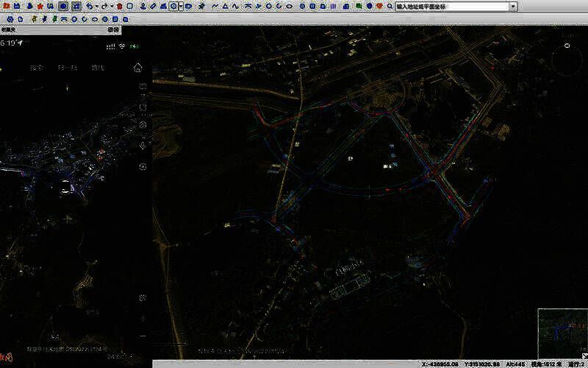Click the home icon in the phone panel
Viewport: 588px width, 368px height.
(x=137, y=68)
